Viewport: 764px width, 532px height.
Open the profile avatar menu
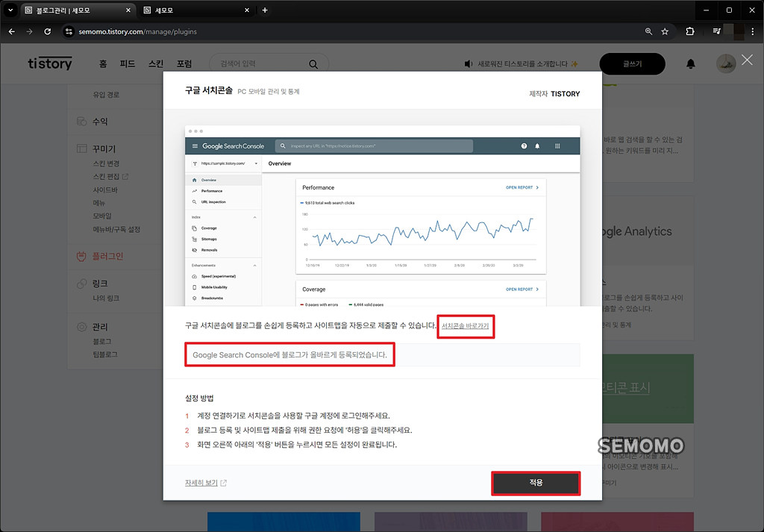tap(725, 64)
